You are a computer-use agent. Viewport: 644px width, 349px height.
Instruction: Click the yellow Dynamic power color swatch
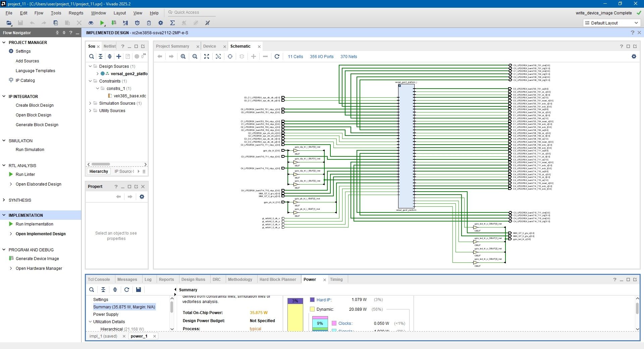tap(312, 309)
